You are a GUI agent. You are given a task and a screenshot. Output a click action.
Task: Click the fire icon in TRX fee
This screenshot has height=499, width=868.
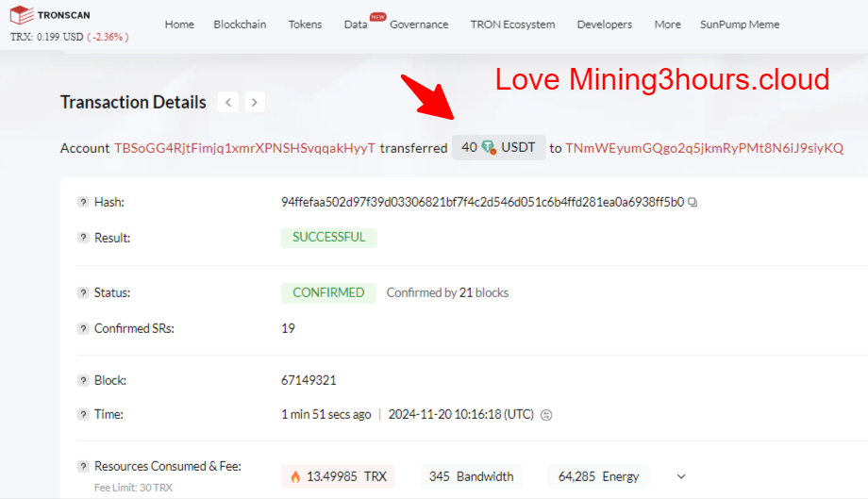[295, 476]
